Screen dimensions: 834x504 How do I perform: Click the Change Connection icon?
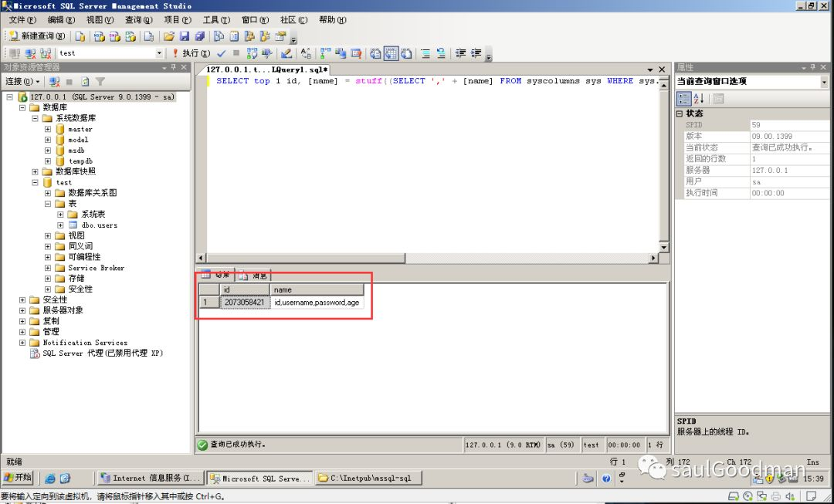pyautogui.click(x=46, y=53)
